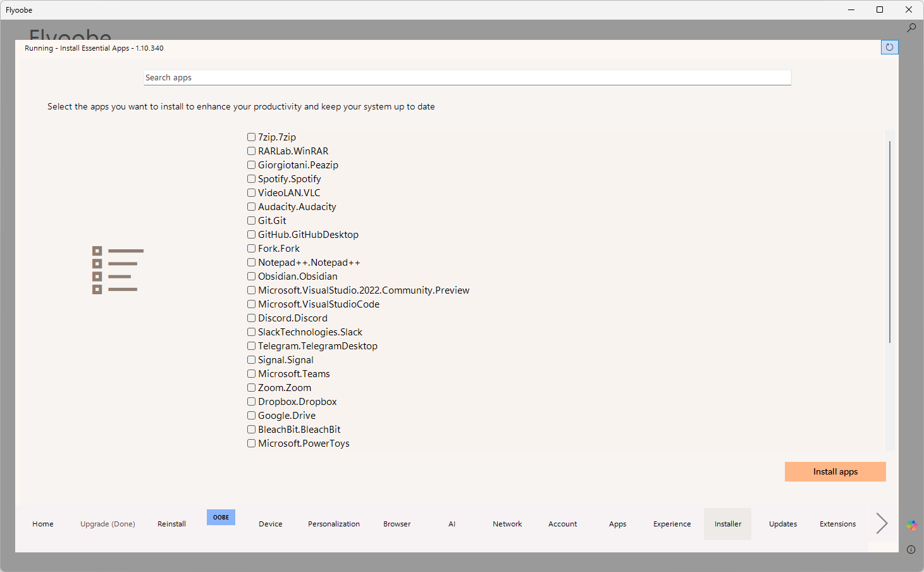Image resolution: width=924 pixels, height=572 pixels.
Task: Tick the RARLab.WinRAR checkbox
Action: pyautogui.click(x=251, y=151)
